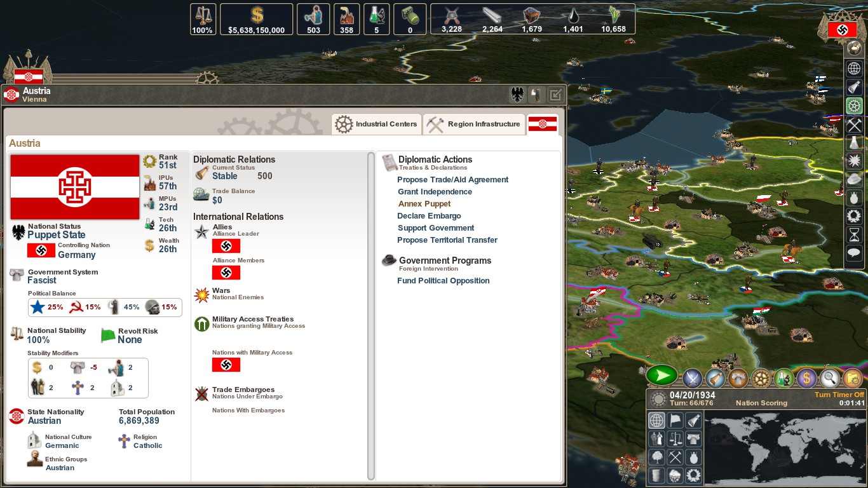
Task: Click the scroll icon in right sidebar
Action: [854, 88]
